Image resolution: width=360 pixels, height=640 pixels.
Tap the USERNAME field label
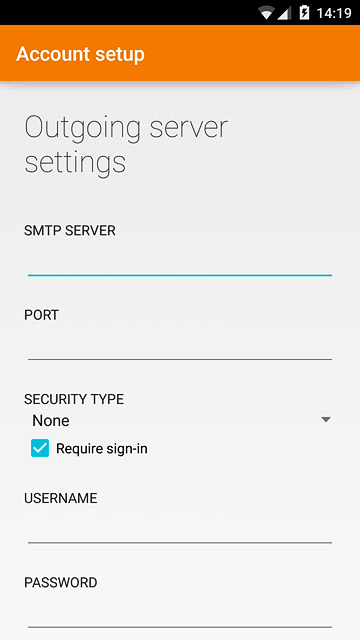60,498
